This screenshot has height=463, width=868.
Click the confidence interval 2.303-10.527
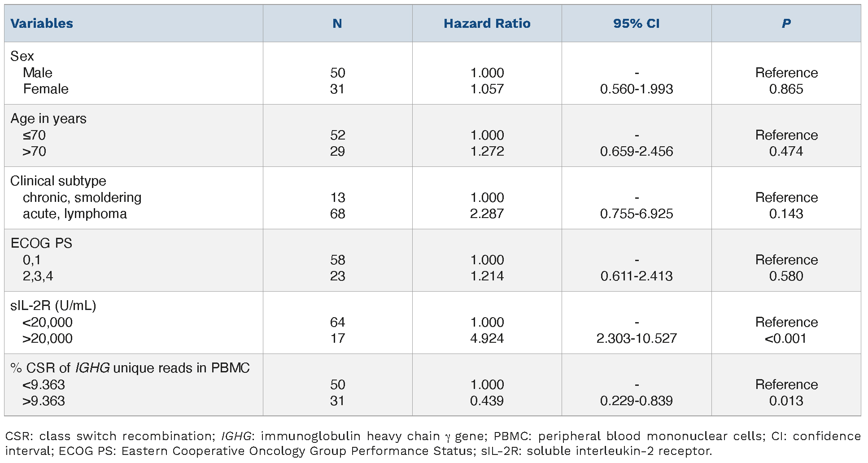click(636, 338)
